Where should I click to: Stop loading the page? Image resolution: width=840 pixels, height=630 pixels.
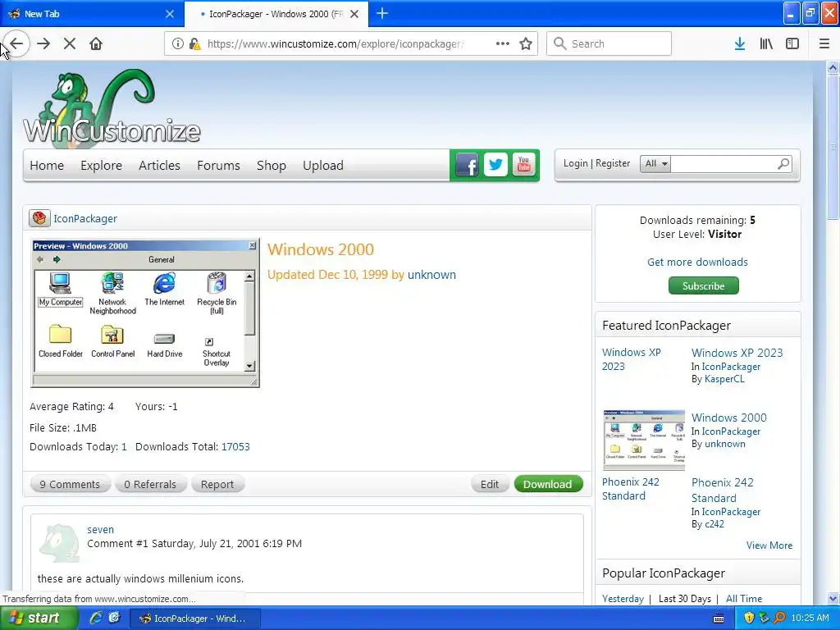coord(70,44)
